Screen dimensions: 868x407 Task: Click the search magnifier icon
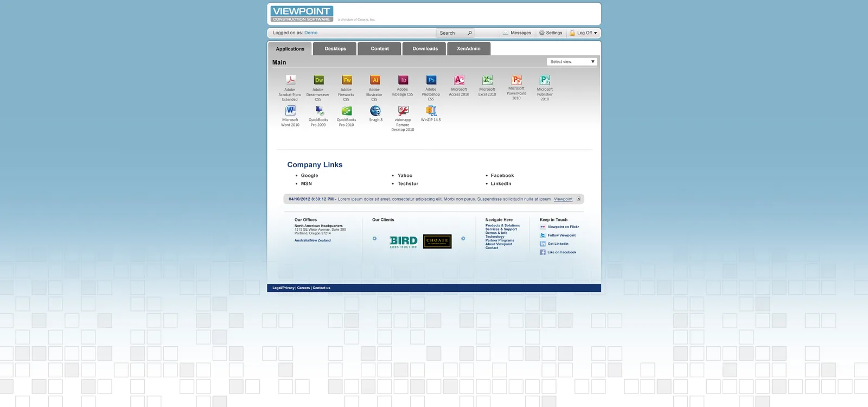470,33
